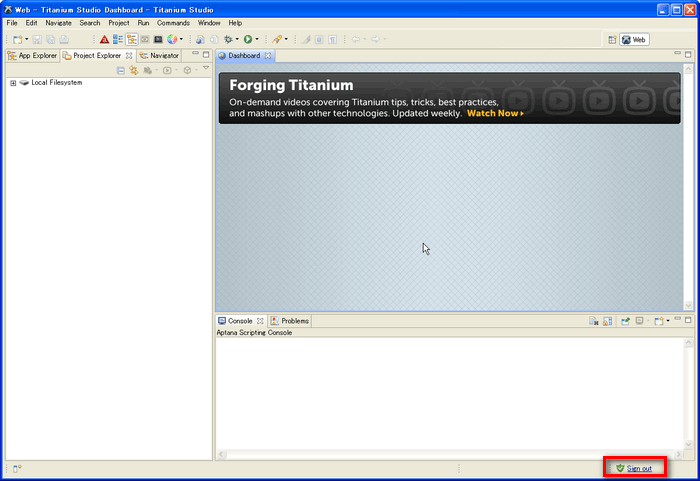Click the Dashboard vertical scrollbar down arrow

tap(688, 305)
